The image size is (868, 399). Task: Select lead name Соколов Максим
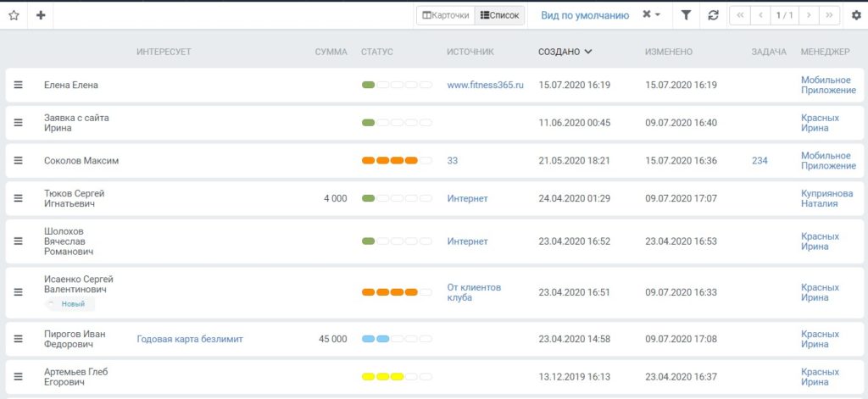[x=81, y=160]
